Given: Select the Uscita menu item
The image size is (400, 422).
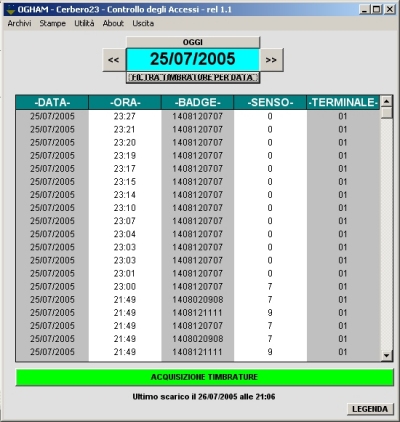Looking at the screenshot, I should (143, 23).
